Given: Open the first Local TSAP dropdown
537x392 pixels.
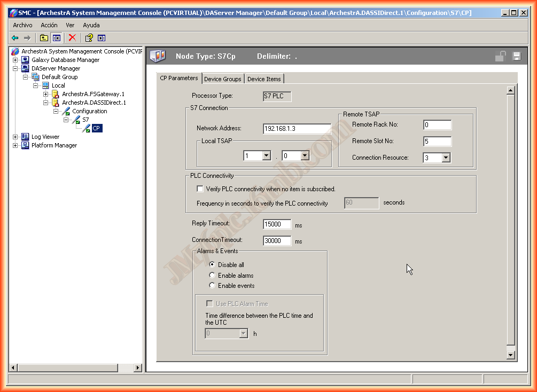Looking at the screenshot, I should click(267, 156).
